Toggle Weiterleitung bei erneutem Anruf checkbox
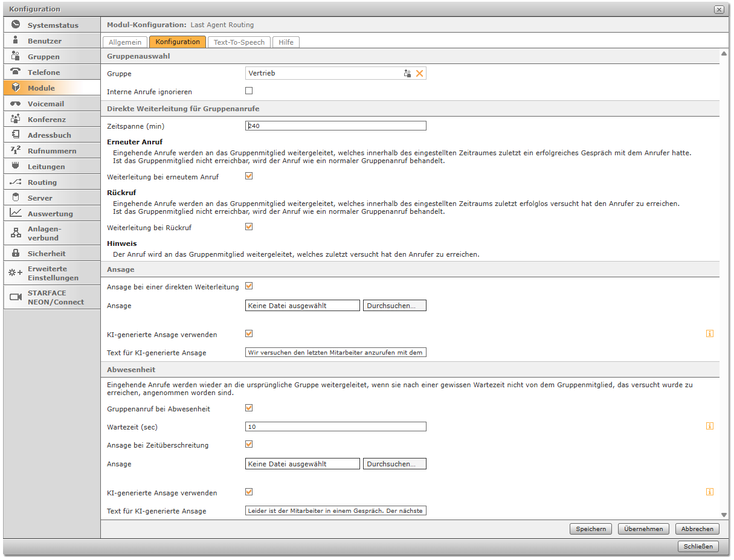Viewport: 734px width, 560px height. pyautogui.click(x=249, y=176)
